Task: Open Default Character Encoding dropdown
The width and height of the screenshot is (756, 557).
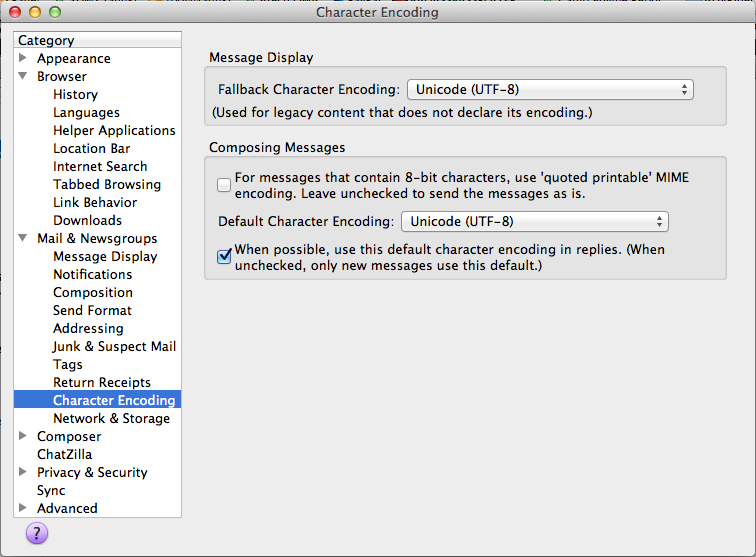Action: (x=534, y=221)
